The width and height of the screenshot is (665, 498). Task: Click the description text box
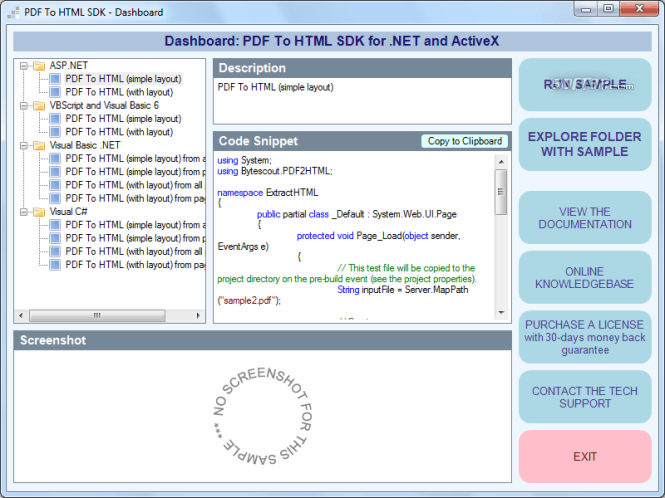pos(362,101)
